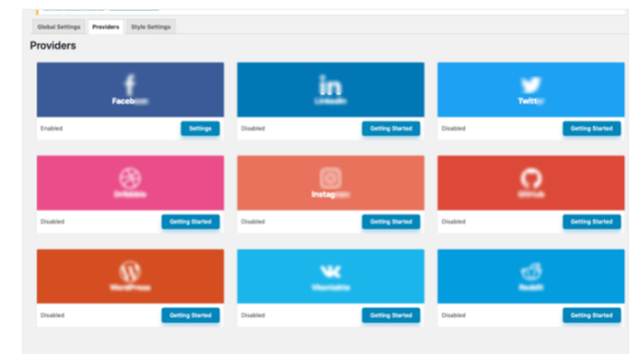Click the Disabled status under Reddit
The height and width of the screenshot is (354, 644).
453,315
